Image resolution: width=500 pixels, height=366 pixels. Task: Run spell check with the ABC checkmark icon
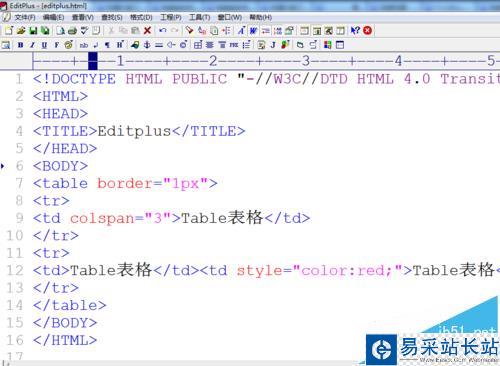point(84,31)
